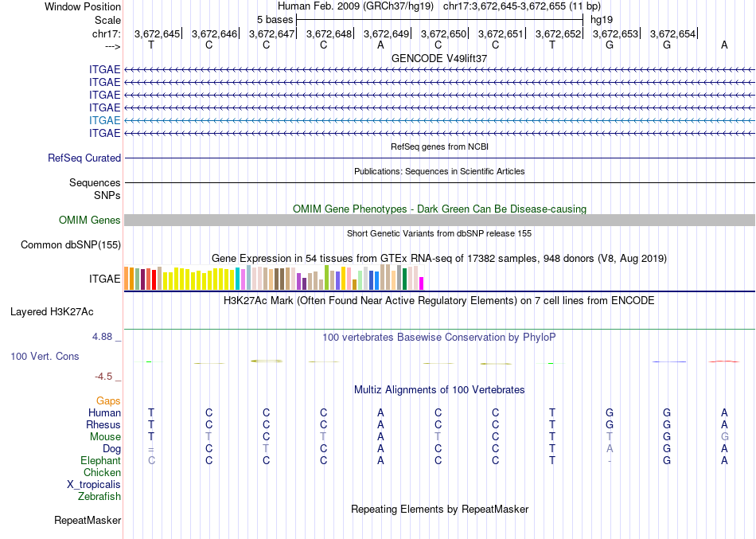Click the 100 Vert. Cons track label
The image size is (756, 539).
click(45, 357)
